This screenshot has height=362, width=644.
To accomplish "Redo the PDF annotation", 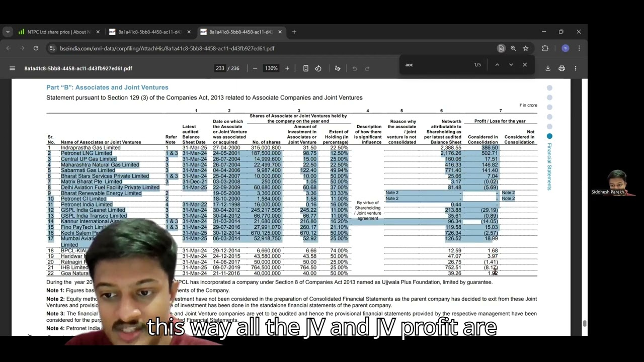I will 367,68.
